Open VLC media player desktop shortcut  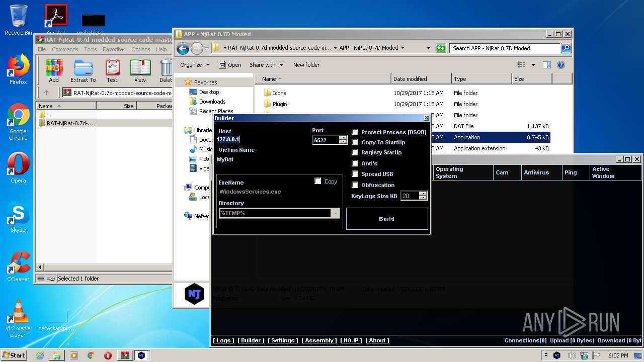coord(18,318)
